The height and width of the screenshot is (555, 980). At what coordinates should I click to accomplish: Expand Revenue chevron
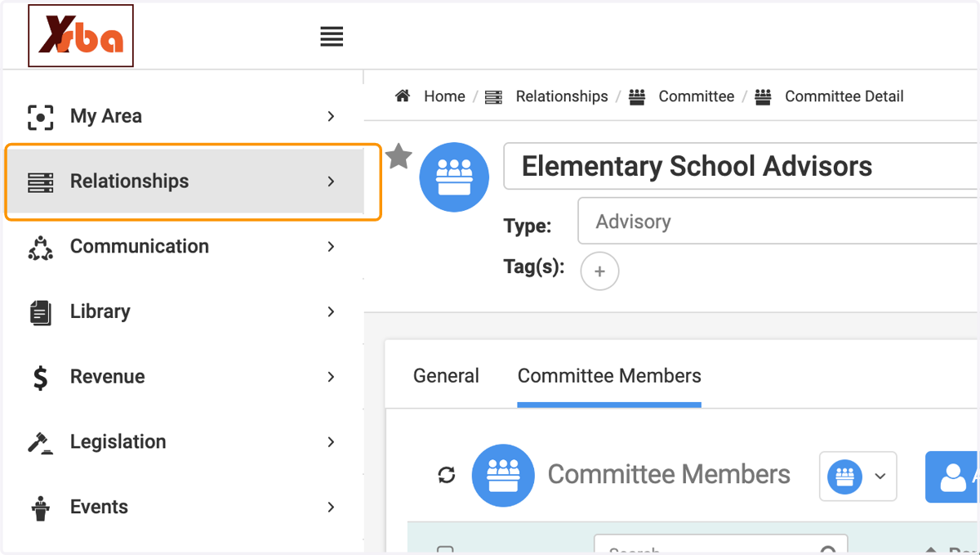coord(331,377)
